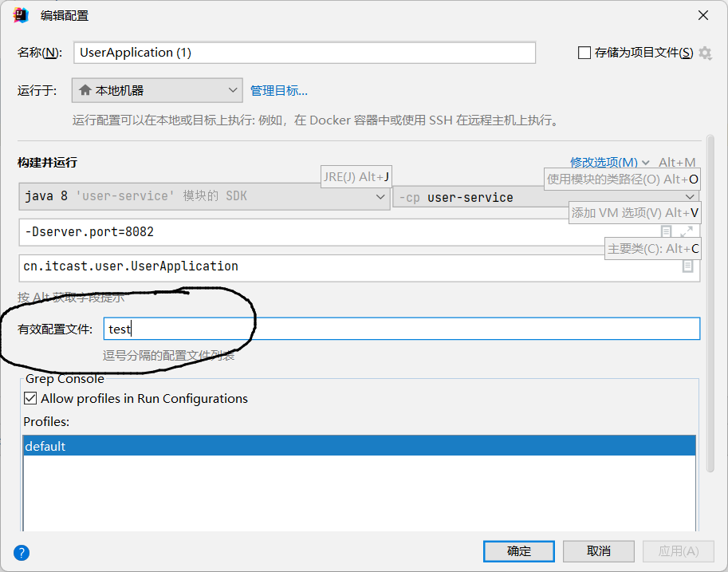This screenshot has width=728, height=572.
Task: Open the java 8 SDK dropdown
Action: point(204,196)
